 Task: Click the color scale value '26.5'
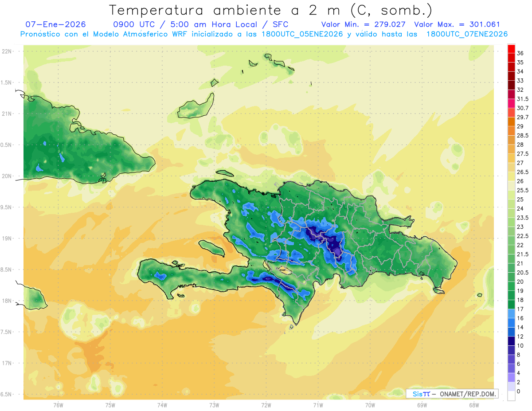point(523,172)
